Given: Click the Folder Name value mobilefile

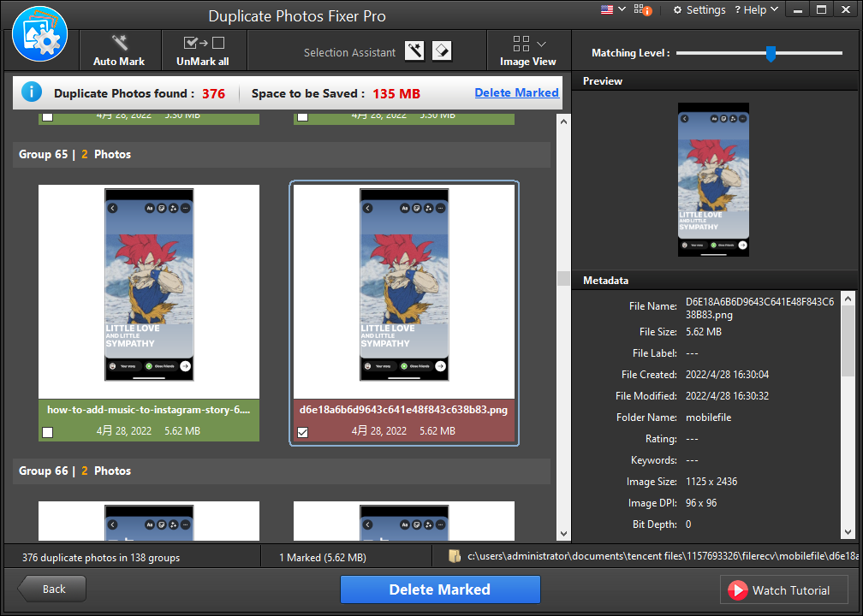Looking at the screenshot, I should coord(708,418).
